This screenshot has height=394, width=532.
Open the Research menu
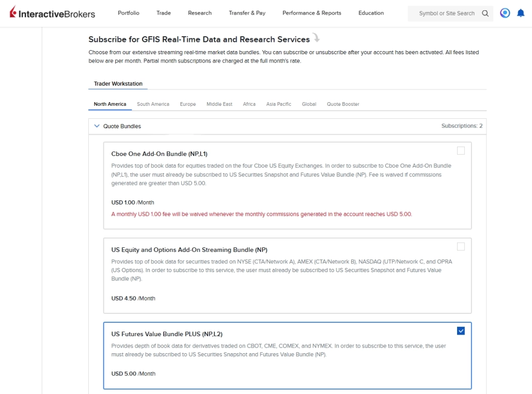click(x=199, y=13)
